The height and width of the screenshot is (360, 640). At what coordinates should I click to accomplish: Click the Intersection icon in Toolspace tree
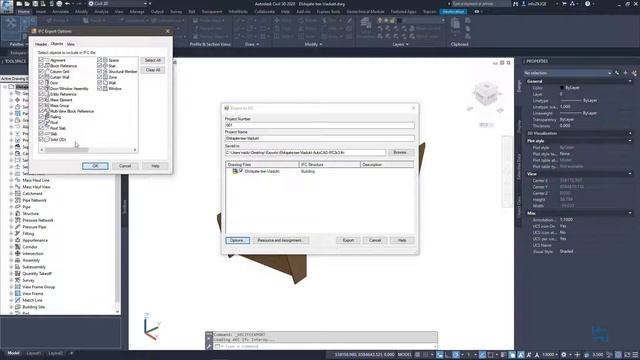[x=18, y=253]
